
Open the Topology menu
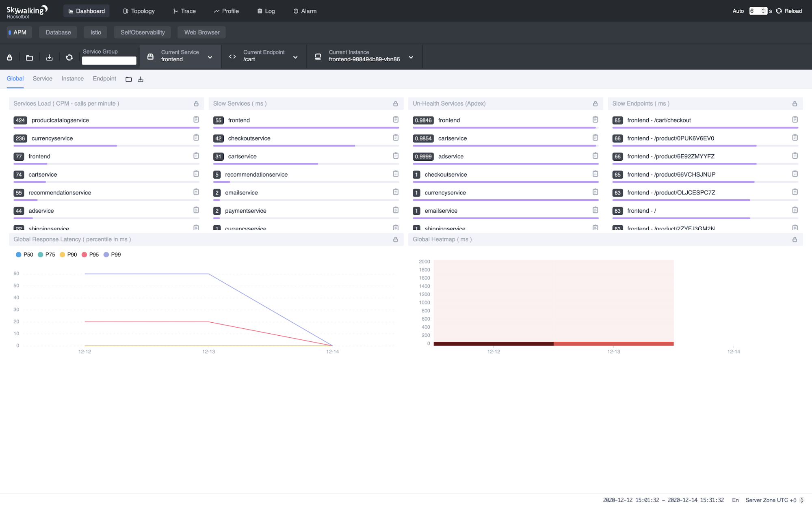tap(139, 11)
